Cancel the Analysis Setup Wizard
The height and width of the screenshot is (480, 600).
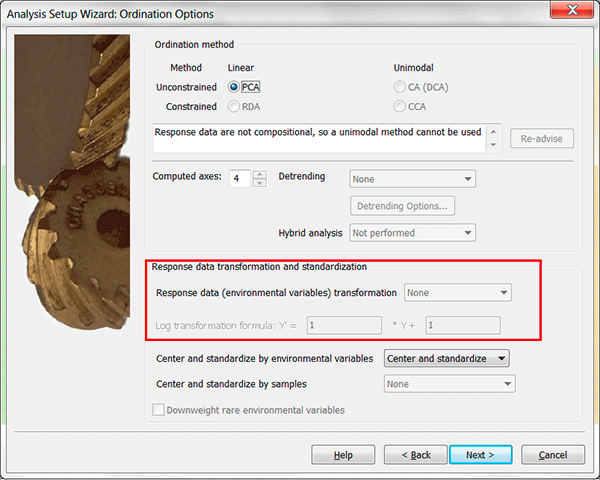[553, 455]
